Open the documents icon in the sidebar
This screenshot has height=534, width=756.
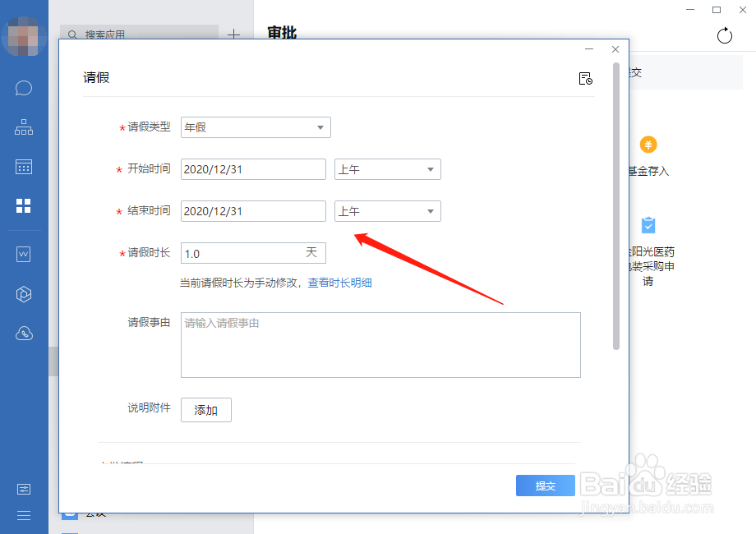tap(23, 255)
